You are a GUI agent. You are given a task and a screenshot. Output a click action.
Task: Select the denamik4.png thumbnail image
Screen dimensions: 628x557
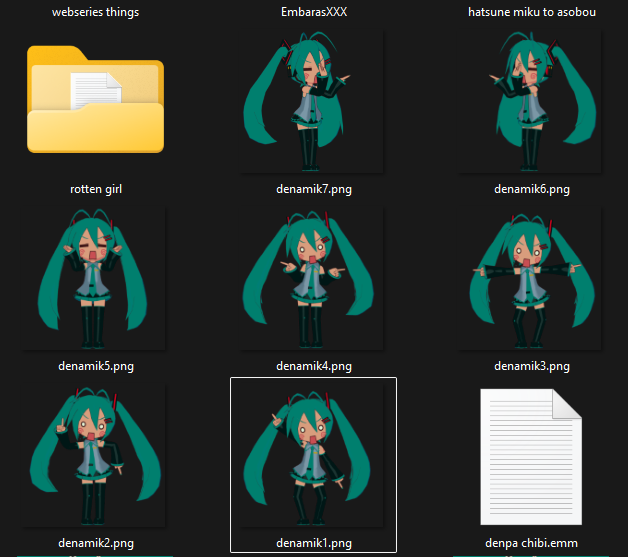(x=312, y=279)
